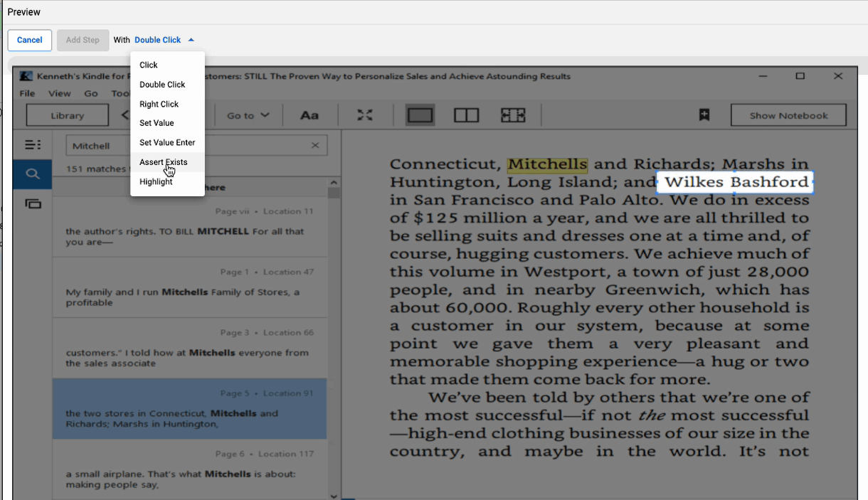This screenshot has width=868, height=500.
Task: Click the table of contents sidebar icon
Action: [x=33, y=145]
